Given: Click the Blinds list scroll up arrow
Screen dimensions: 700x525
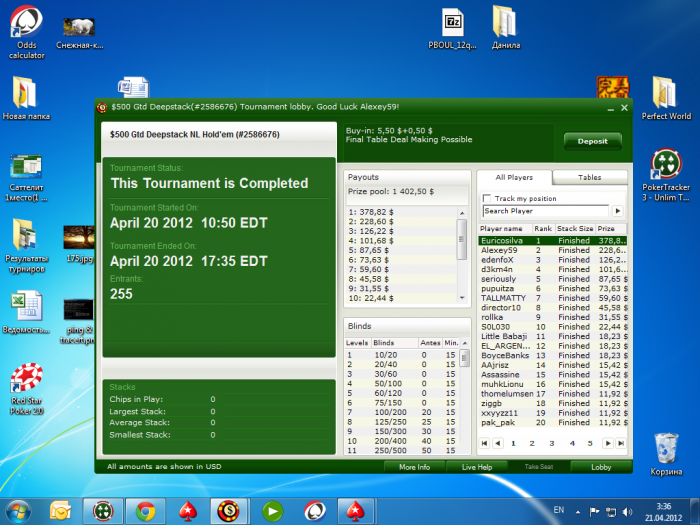Looking at the screenshot, I should click(x=465, y=343).
